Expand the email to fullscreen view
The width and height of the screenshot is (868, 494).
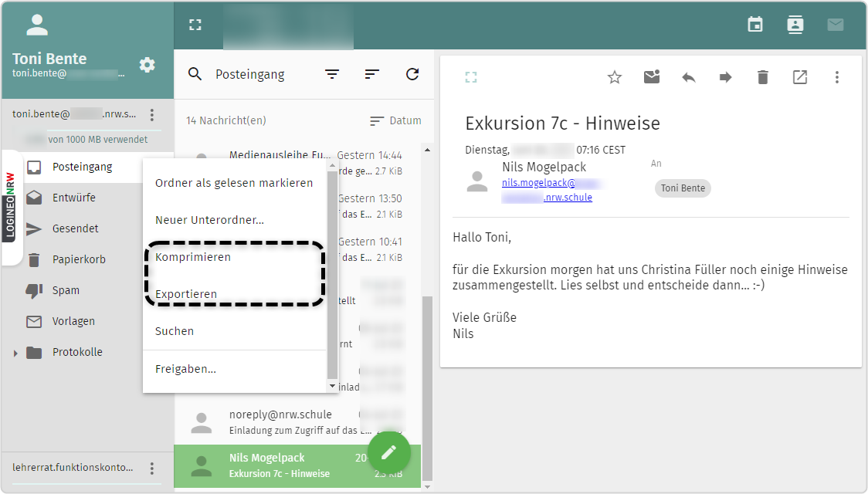(471, 77)
